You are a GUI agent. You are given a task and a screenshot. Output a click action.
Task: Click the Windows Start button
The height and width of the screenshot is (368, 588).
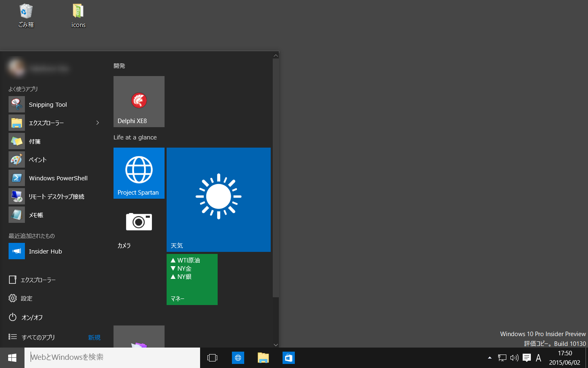click(12, 358)
